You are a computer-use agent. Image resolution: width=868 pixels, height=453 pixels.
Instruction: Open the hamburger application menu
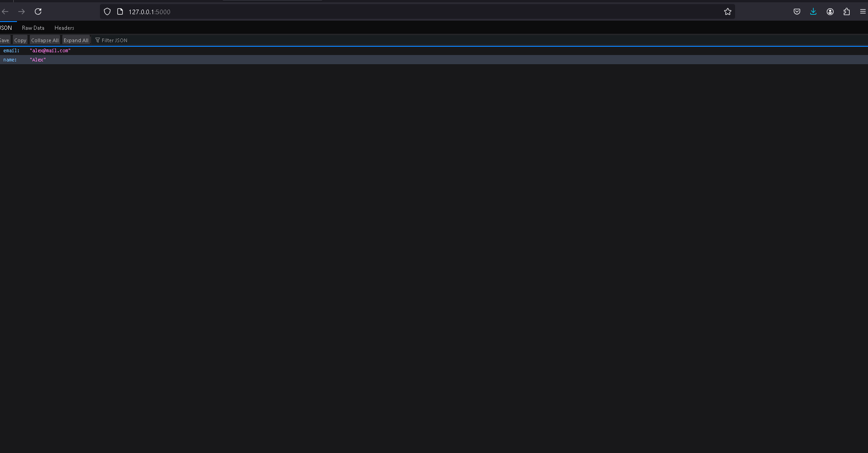(863, 12)
